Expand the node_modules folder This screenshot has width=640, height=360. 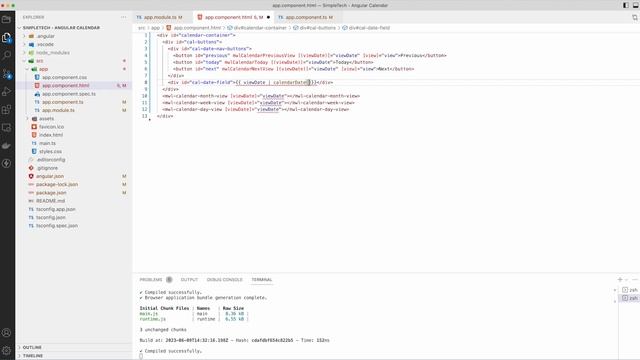click(53, 53)
